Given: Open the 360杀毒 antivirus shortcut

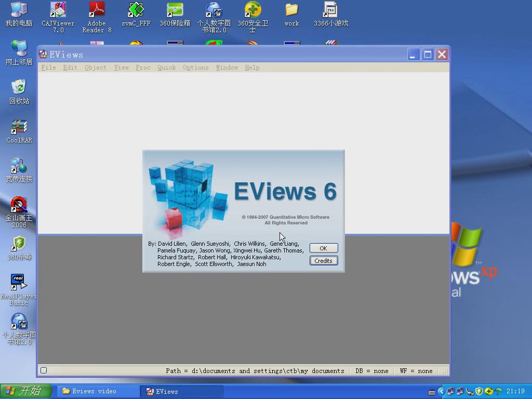Looking at the screenshot, I should click(x=19, y=248).
